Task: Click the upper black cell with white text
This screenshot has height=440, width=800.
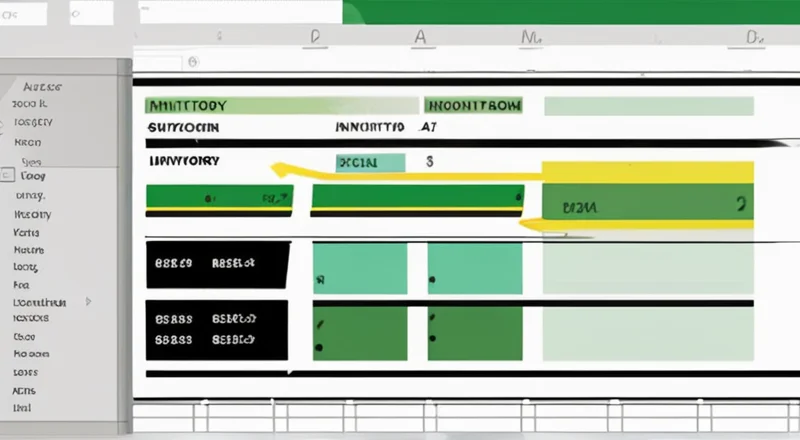Action: tap(216, 265)
